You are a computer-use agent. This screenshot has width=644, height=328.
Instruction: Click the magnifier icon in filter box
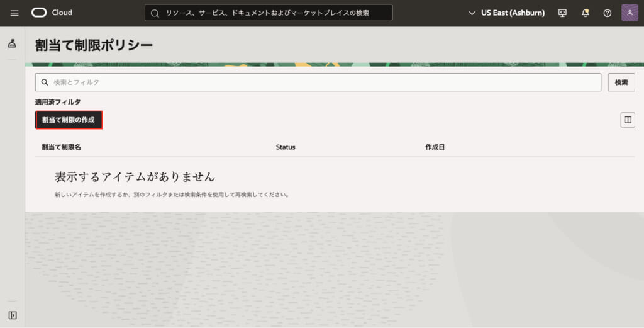[45, 82]
